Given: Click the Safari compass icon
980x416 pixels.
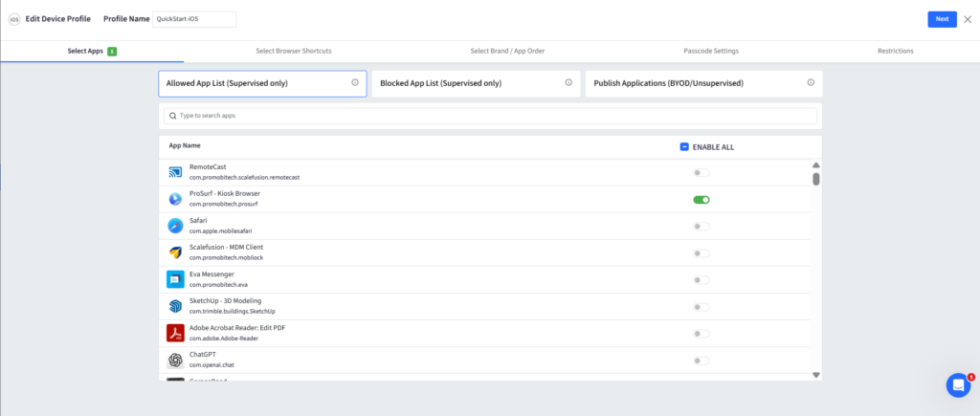Looking at the screenshot, I should [175, 226].
